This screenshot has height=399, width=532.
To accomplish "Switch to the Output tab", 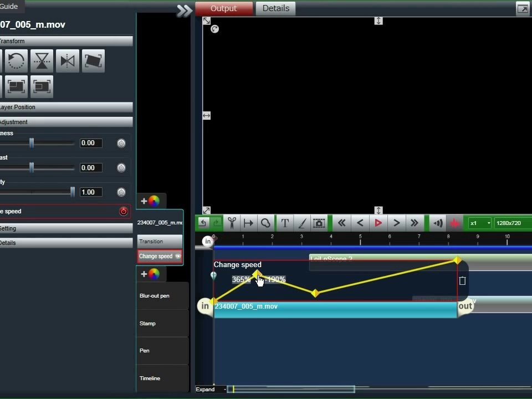I will click(224, 8).
